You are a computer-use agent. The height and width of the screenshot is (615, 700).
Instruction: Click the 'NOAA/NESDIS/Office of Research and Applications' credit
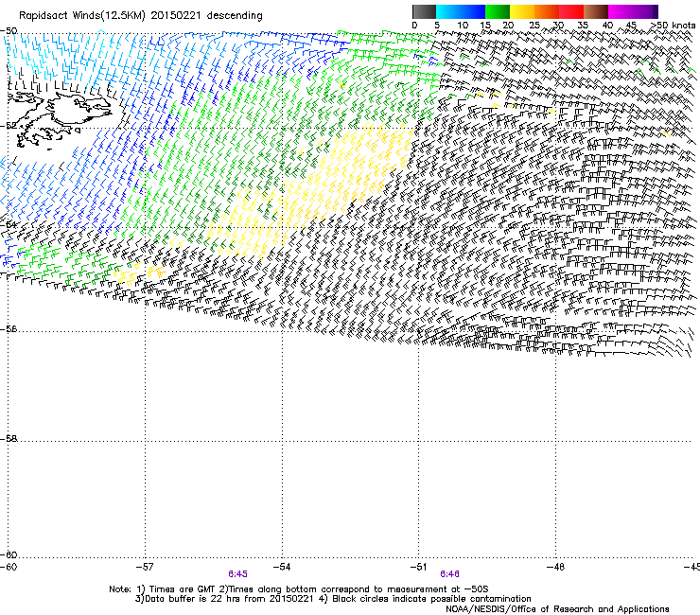(x=557, y=609)
